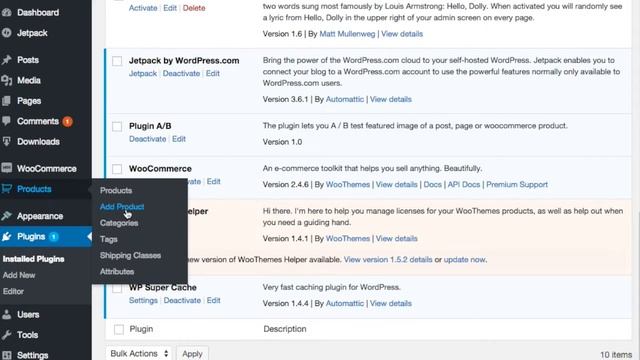Open the Tools menu item
Screen dimensions: 640x360
coord(27,335)
